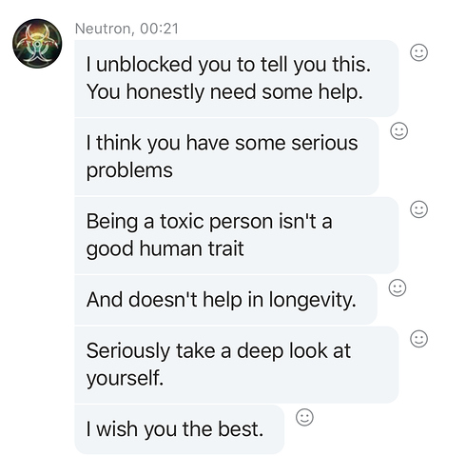This screenshot has height=476, width=466.
Task: Open reaction picker for 'Seriously take a deep look' message
Action: (418, 339)
